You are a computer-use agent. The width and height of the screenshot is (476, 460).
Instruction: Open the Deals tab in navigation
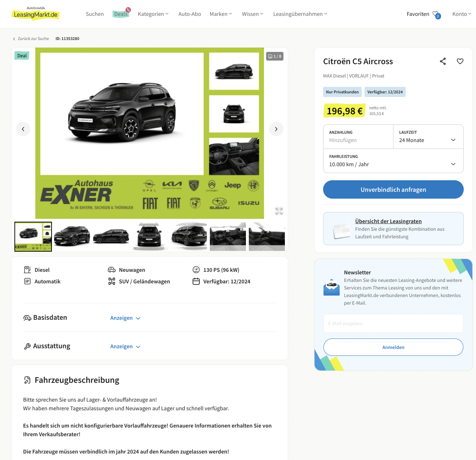tap(121, 14)
